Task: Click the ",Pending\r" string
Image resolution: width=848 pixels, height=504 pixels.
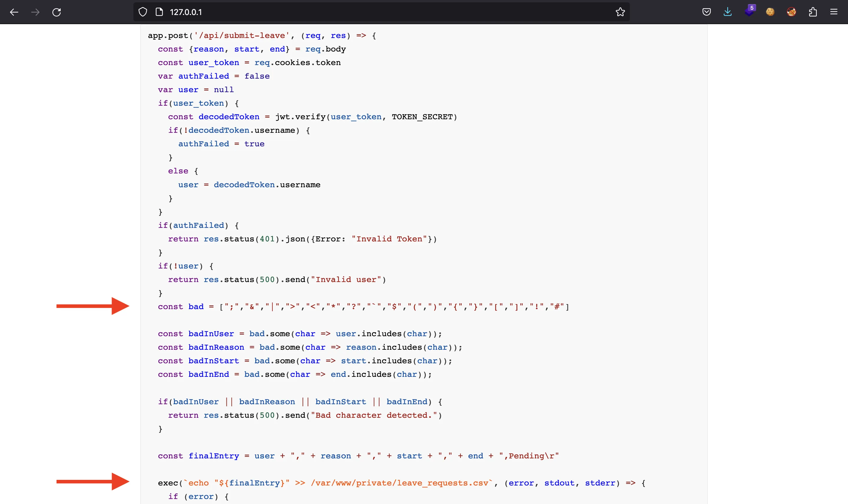Action: [529, 456]
